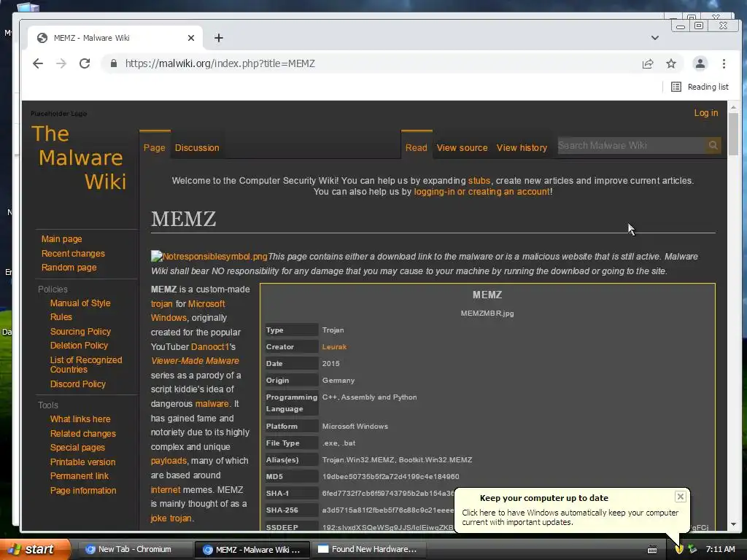Open the Viewer-Made Malware link
This screenshot has height=560, width=747.
tap(195, 361)
